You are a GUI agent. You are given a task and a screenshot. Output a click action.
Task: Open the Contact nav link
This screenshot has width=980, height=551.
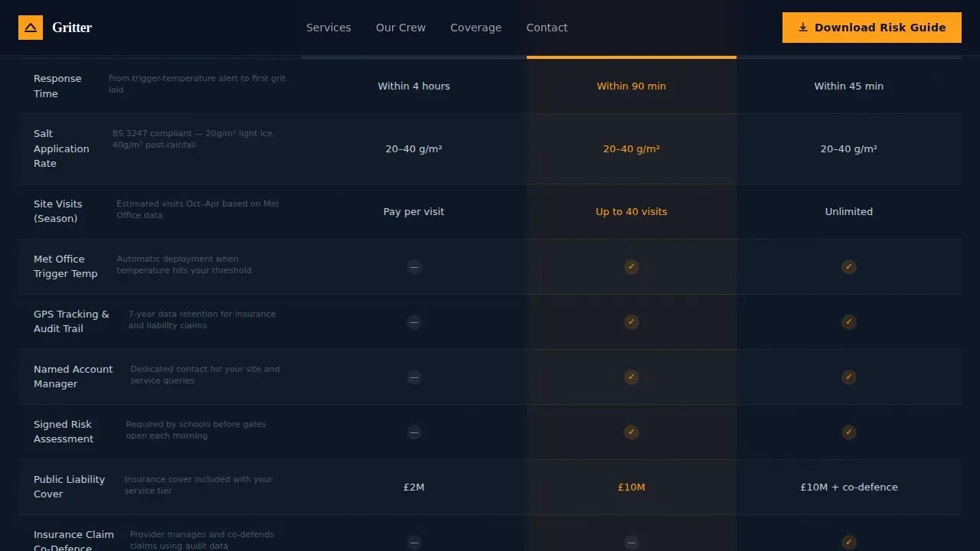tap(547, 28)
